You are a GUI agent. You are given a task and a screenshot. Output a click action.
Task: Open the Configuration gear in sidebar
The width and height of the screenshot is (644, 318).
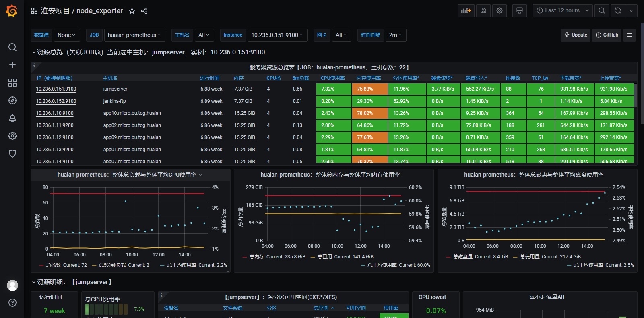pos(12,136)
